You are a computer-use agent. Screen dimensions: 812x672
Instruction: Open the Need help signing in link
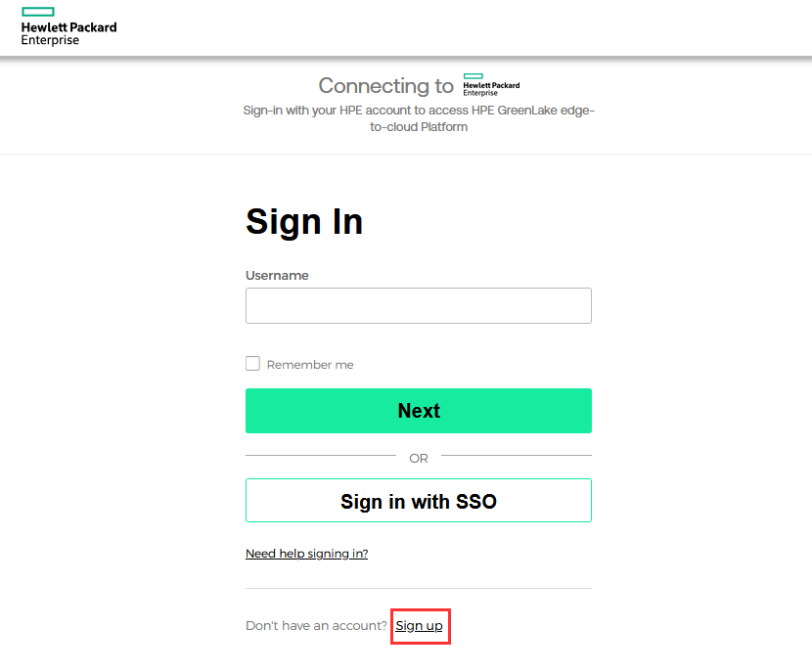(306, 554)
